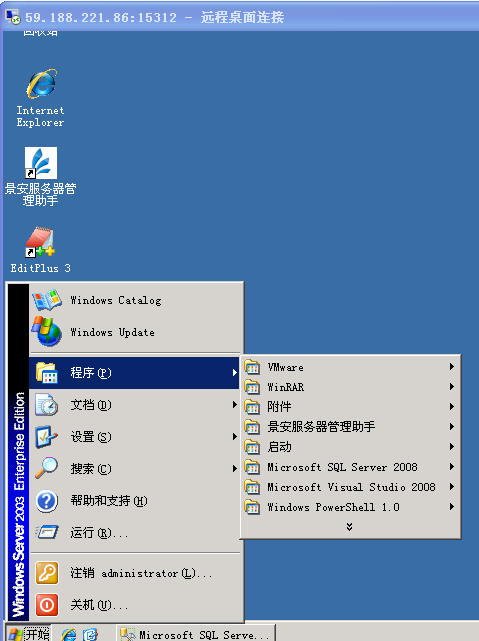Viewport: 479px width, 641px height.
Task: Show more programs with the double chevron
Action: point(349,527)
